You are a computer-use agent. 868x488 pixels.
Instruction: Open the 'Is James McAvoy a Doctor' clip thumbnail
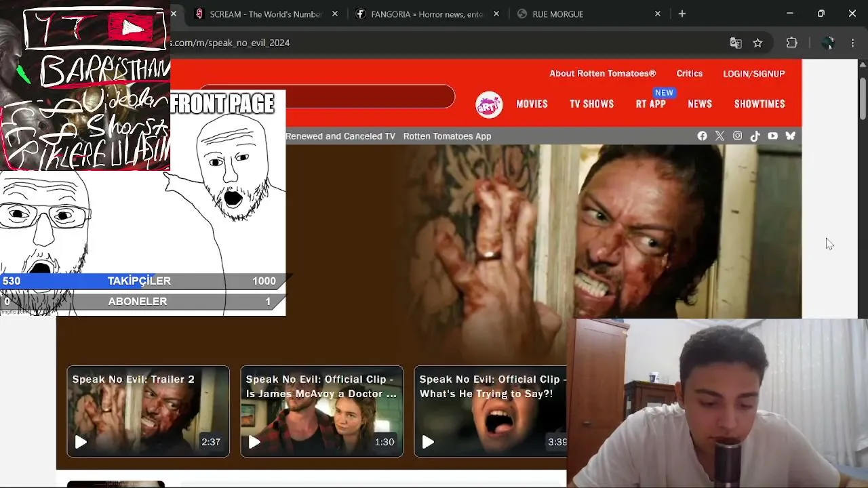(x=322, y=411)
